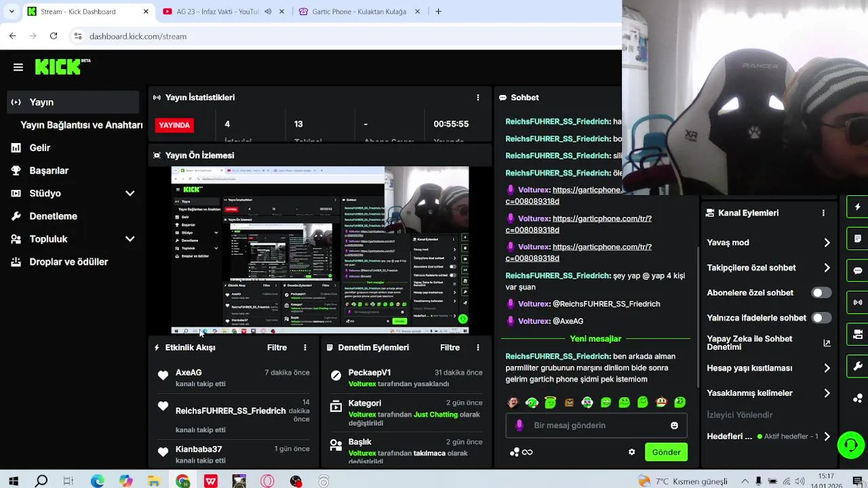Open Windows Start menu
The height and width of the screenshot is (488, 868).
tap(13, 481)
